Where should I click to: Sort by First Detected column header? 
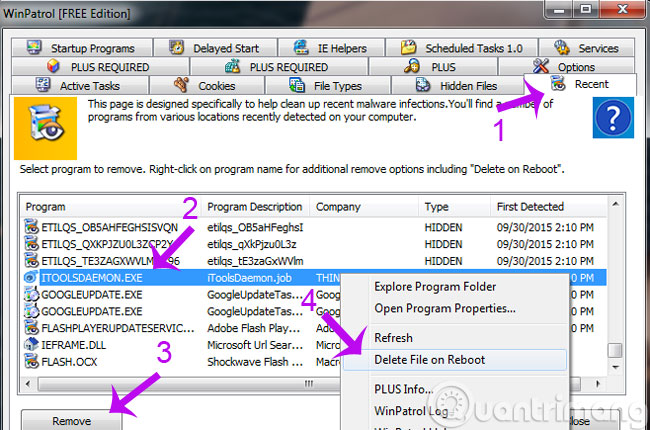pyautogui.click(x=549, y=206)
